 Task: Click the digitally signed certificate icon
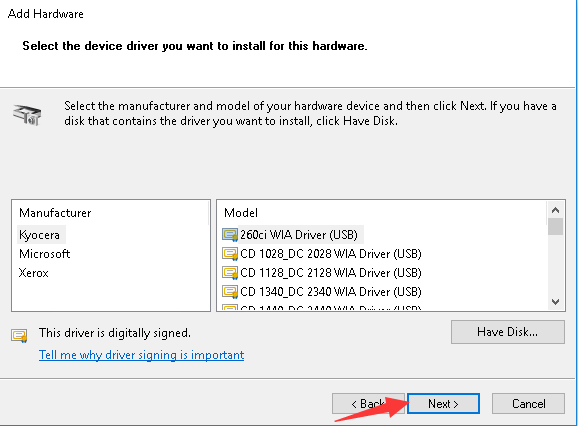pos(19,335)
